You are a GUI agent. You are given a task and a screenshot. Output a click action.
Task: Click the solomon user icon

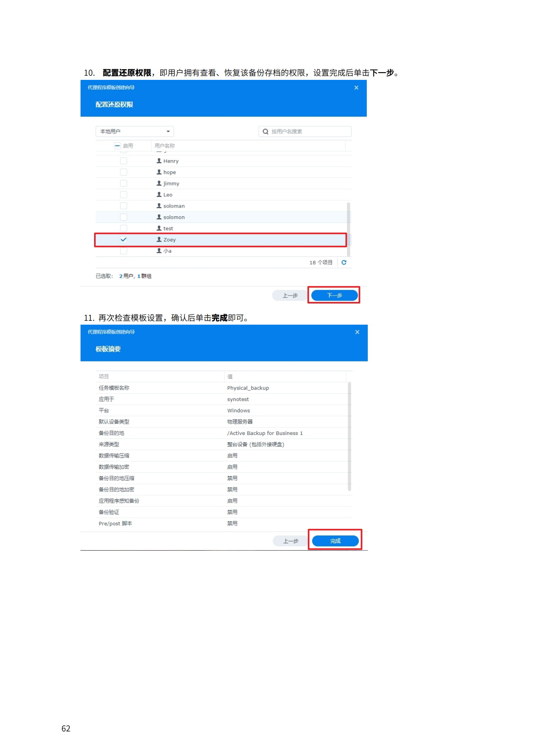pos(159,217)
